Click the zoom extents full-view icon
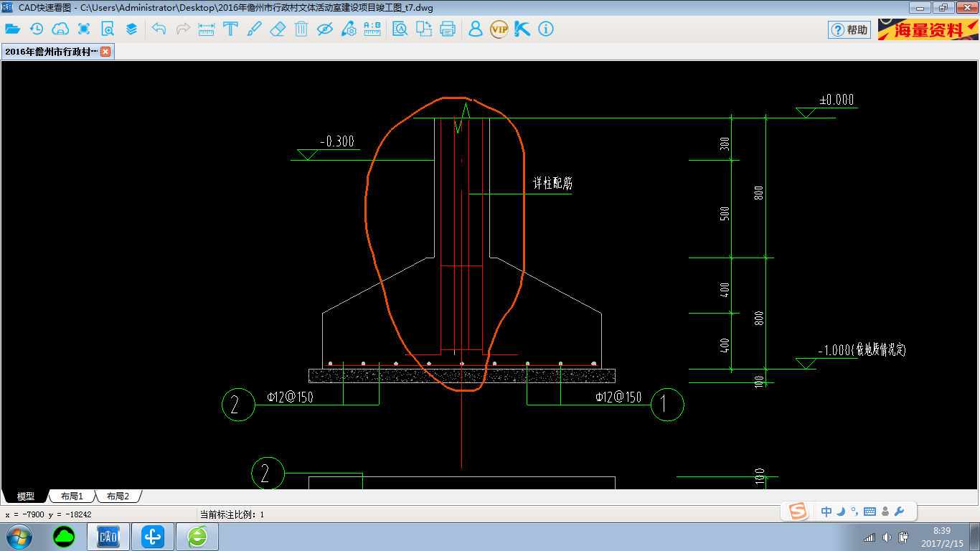The height and width of the screenshot is (551, 980). point(84,29)
